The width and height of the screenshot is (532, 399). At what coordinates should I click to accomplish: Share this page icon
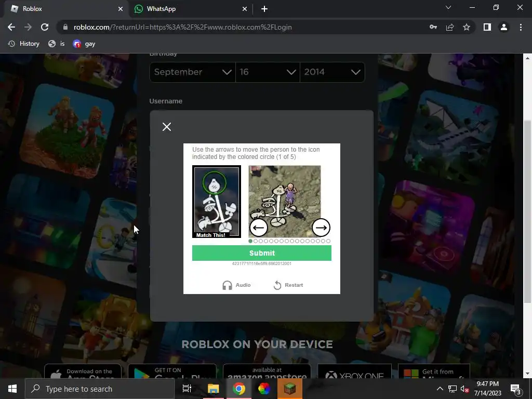coord(450,27)
